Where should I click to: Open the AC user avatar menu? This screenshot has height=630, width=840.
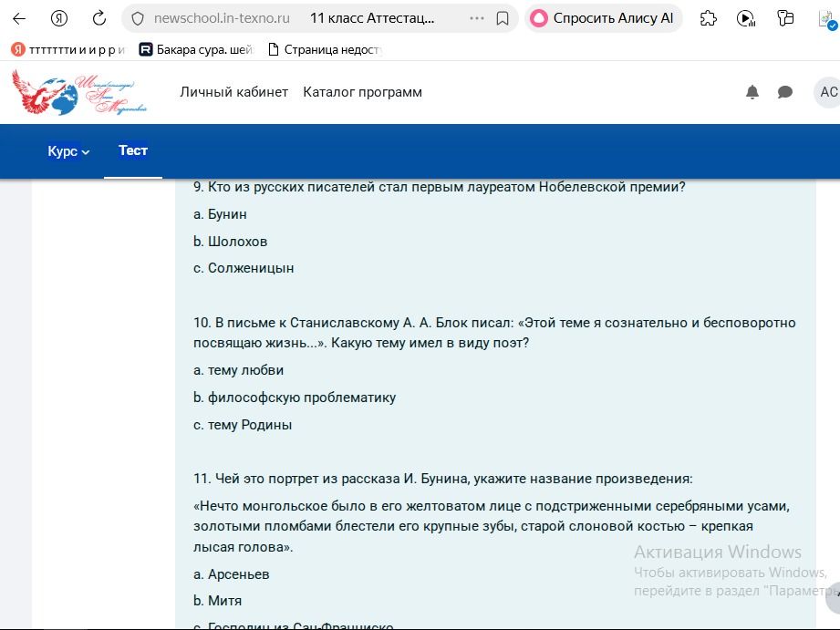pyautogui.click(x=827, y=92)
